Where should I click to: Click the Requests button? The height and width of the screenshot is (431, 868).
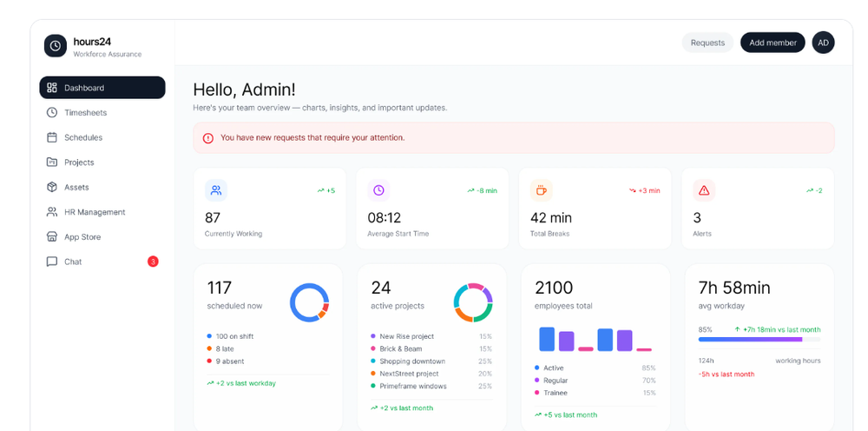pos(707,43)
